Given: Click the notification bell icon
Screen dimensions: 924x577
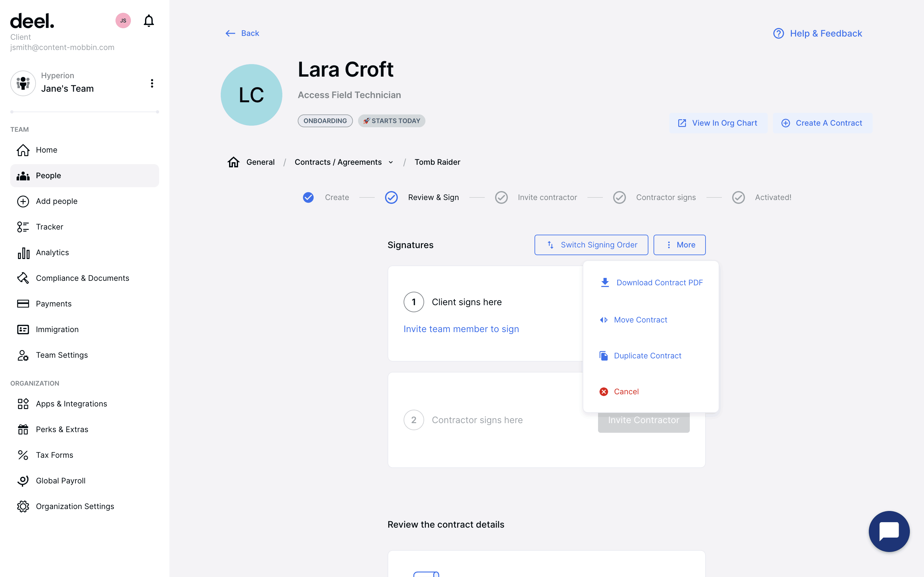Looking at the screenshot, I should click(x=149, y=21).
